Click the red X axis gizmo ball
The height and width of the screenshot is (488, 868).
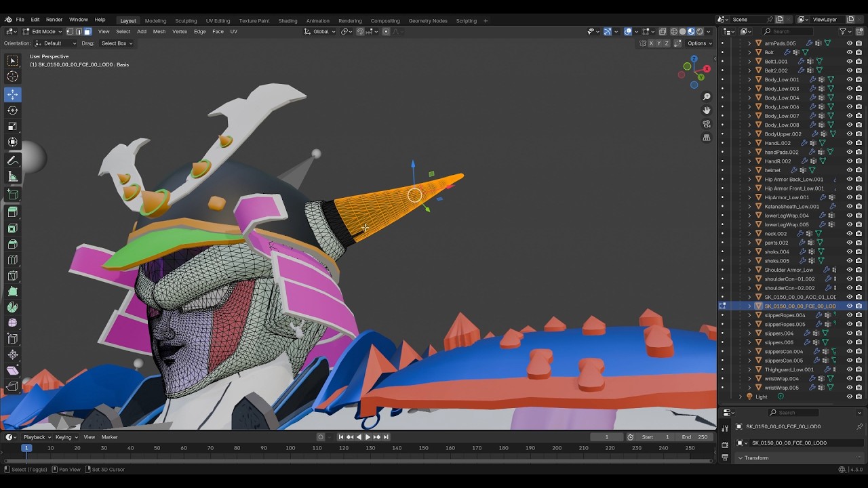pyautogui.click(x=707, y=68)
